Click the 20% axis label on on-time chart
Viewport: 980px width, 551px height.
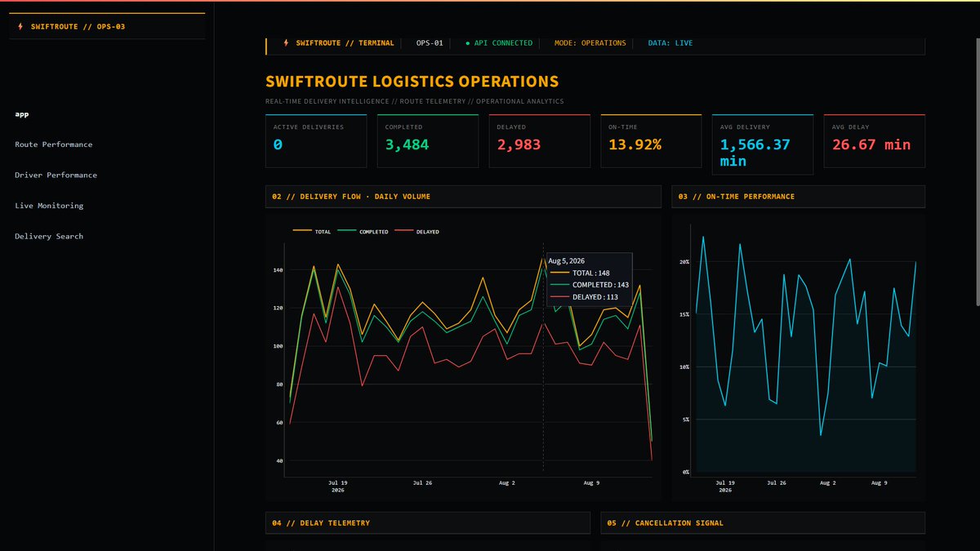(684, 262)
